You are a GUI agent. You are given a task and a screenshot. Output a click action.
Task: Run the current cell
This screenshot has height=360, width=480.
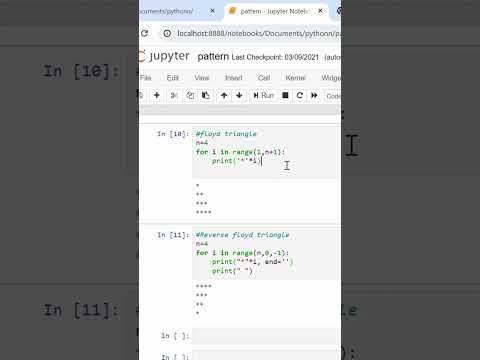coord(263,95)
